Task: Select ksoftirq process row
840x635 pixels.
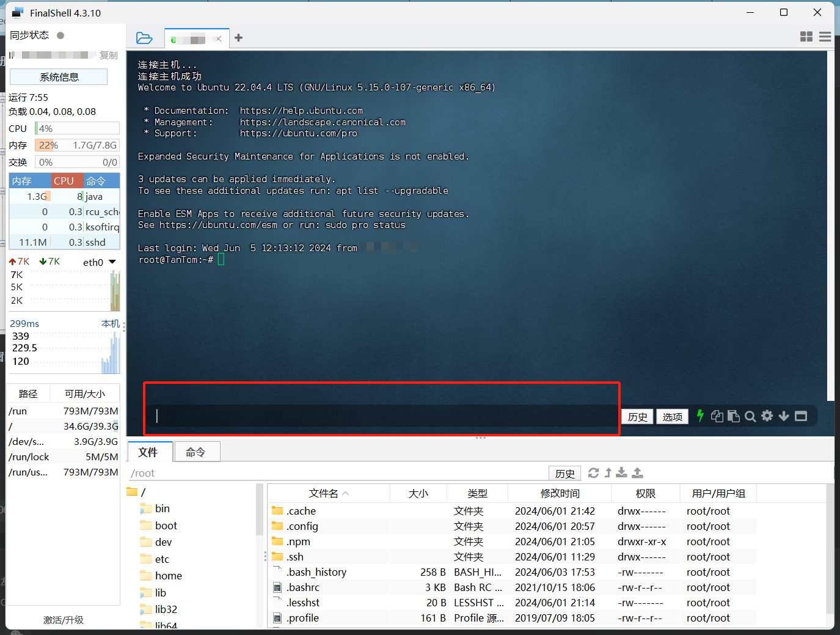Action: (x=64, y=227)
